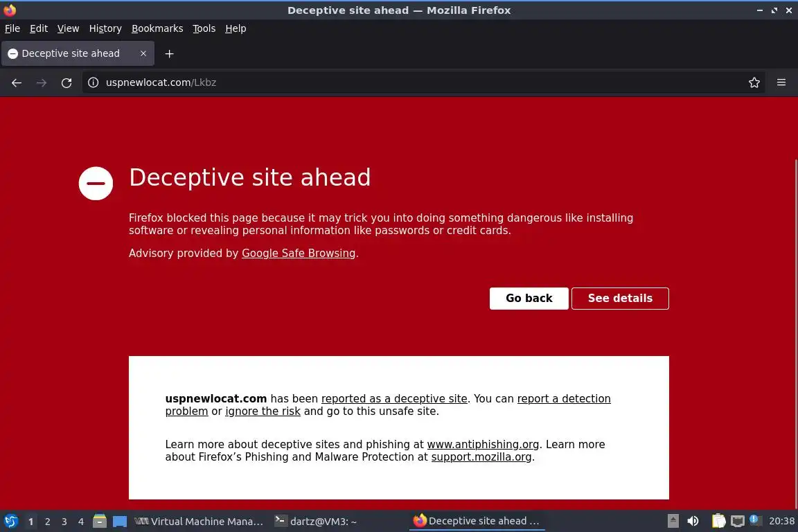
Task: Open the View menu
Action: pos(68,28)
